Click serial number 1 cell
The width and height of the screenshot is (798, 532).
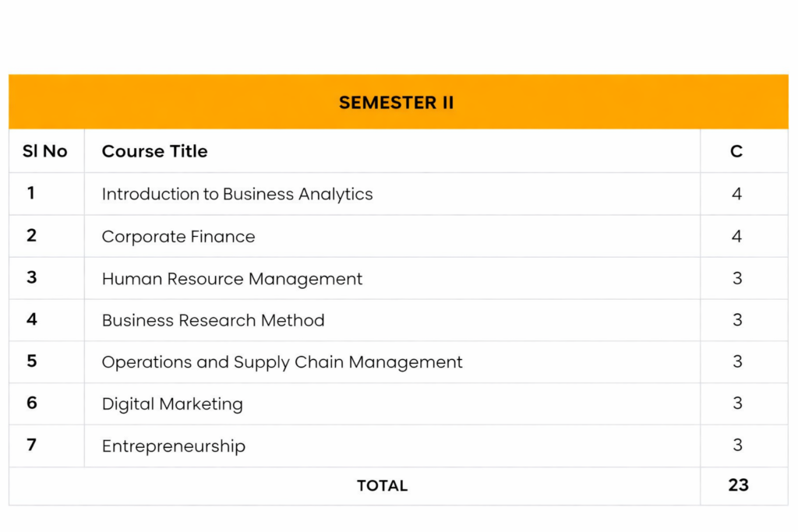coord(31,193)
